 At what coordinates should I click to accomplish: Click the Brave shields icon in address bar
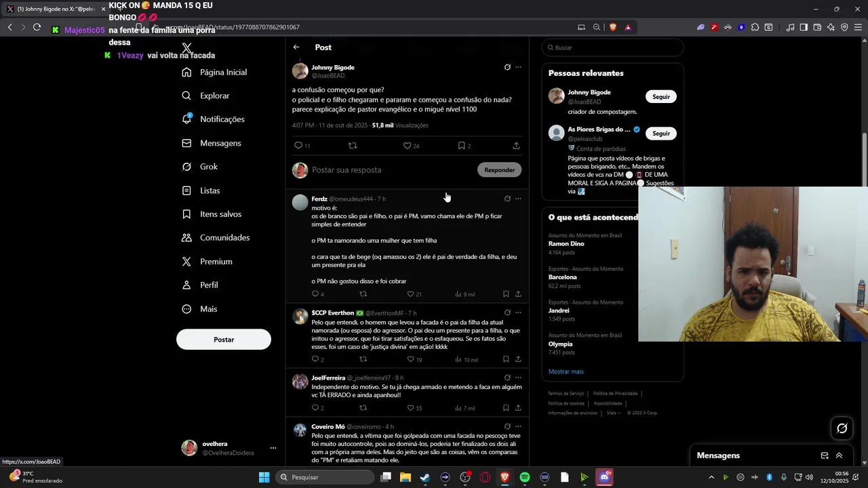coord(612,27)
